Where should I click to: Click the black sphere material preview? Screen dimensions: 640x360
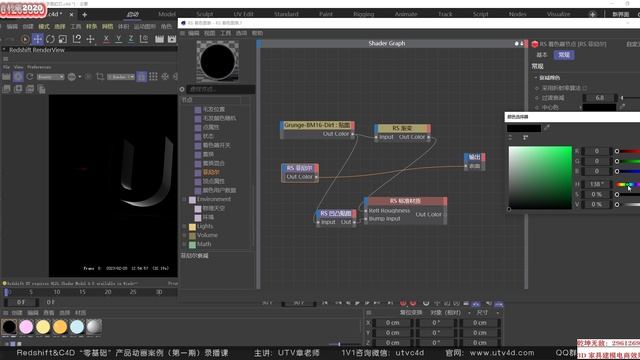click(x=217, y=61)
